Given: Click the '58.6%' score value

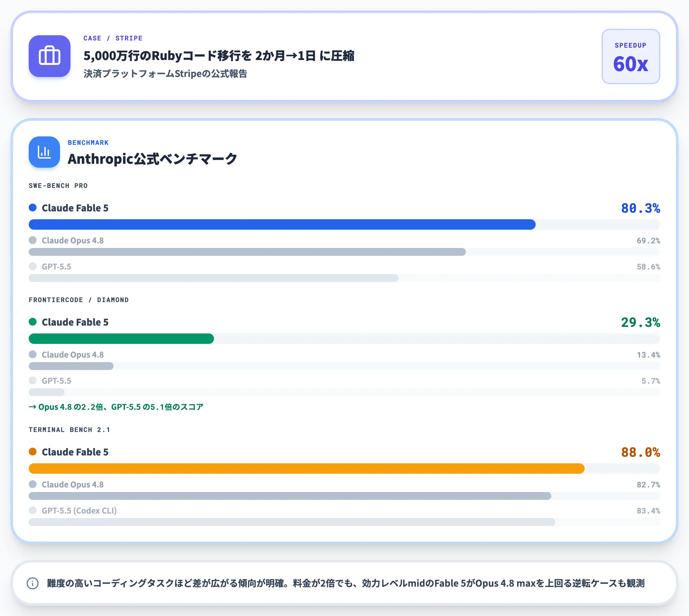Looking at the screenshot, I should 648,267.
